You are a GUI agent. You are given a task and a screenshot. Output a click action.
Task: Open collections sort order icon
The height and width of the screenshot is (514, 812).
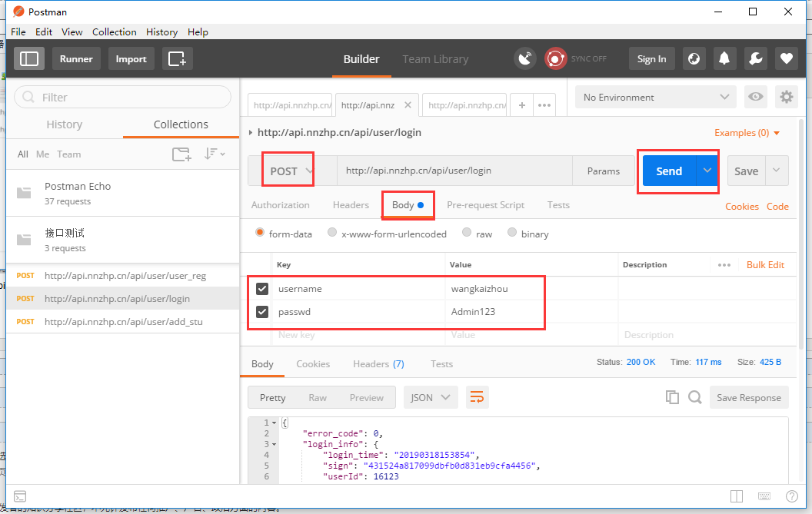coord(215,154)
